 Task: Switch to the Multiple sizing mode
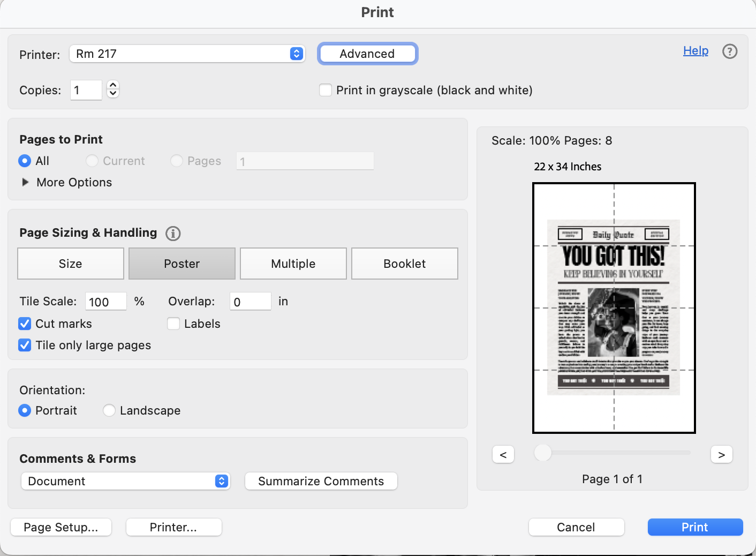pyautogui.click(x=293, y=264)
